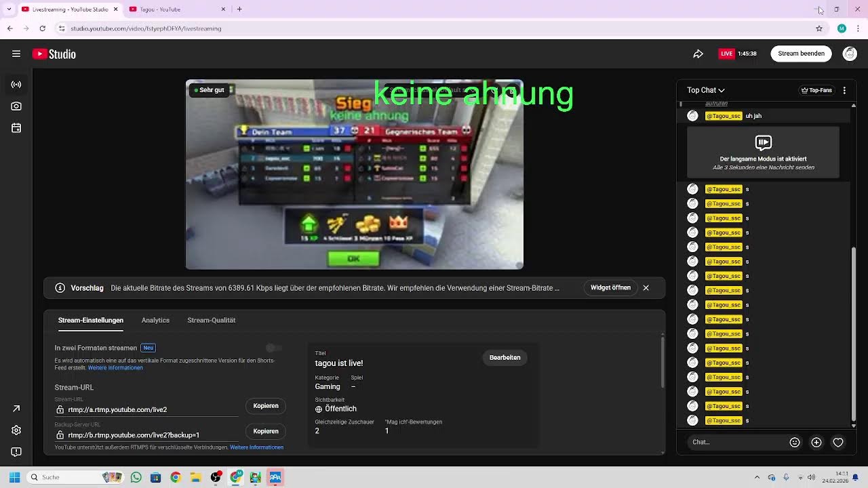Copy the Backup-Server-URL with Kopieren
The image size is (868, 488).
pos(266,431)
